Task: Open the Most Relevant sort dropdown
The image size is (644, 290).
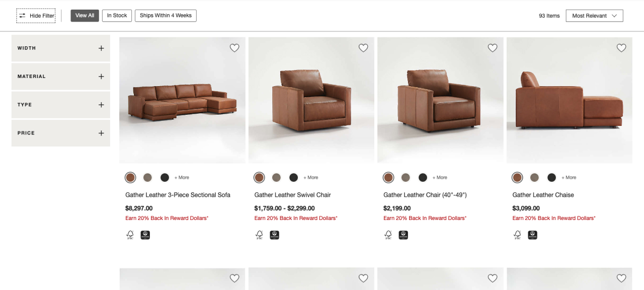Action: [594, 16]
